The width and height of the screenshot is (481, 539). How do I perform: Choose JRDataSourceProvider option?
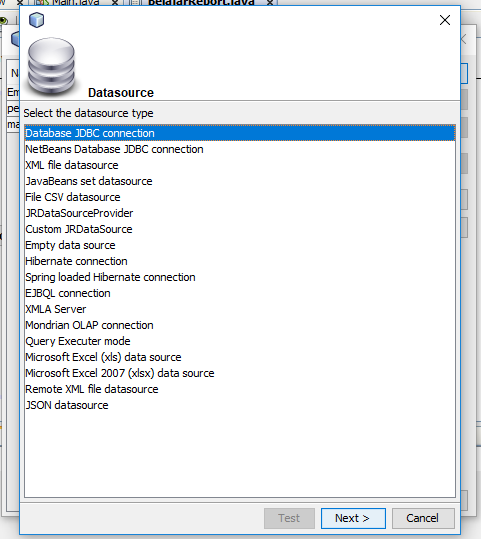[240, 213]
